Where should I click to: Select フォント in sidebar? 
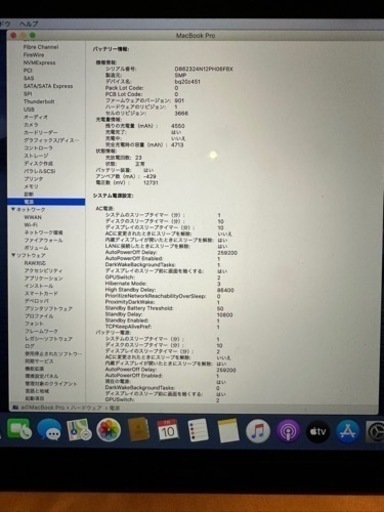pos(34,324)
